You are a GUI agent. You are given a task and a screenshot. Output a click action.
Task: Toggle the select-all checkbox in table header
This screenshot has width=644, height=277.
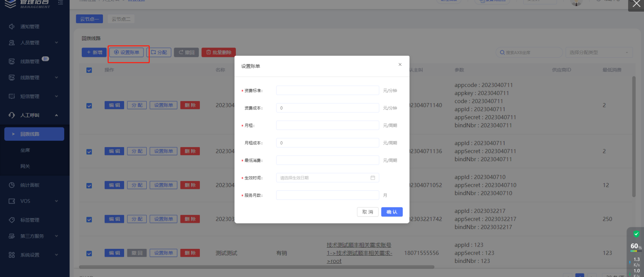coord(89,70)
